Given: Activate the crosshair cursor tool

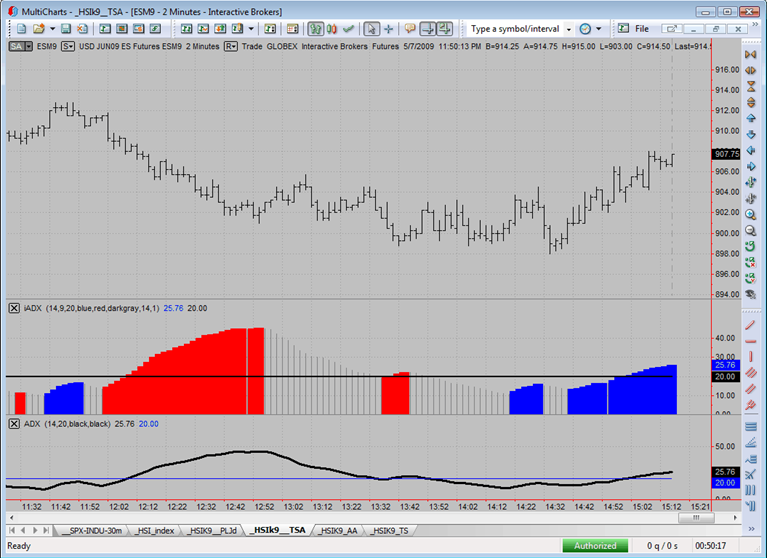Looking at the screenshot, I should pos(388,29).
